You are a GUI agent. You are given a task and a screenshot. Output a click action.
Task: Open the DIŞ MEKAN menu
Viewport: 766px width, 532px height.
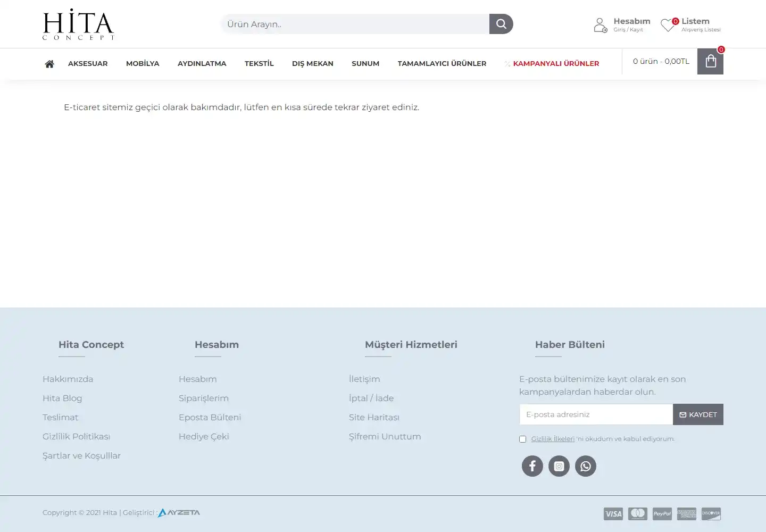pyautogui.click(x=313, y=63)
